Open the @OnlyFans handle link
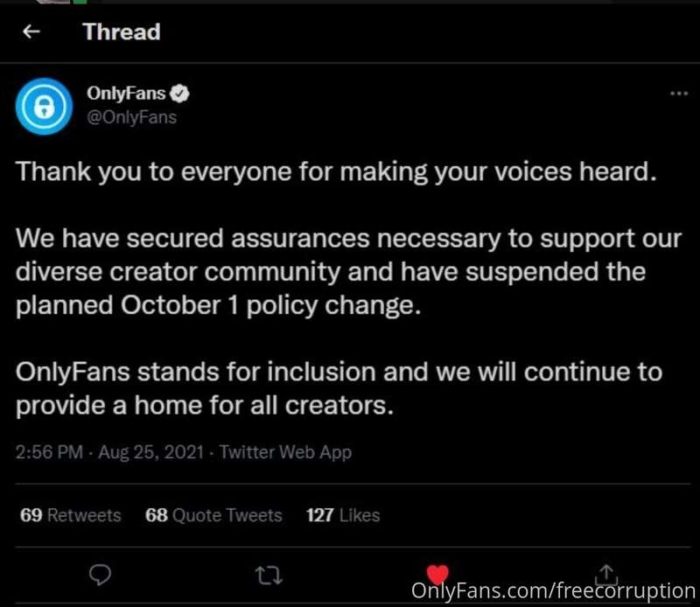This screenshot has height=607, width=700. pos(132,117)
